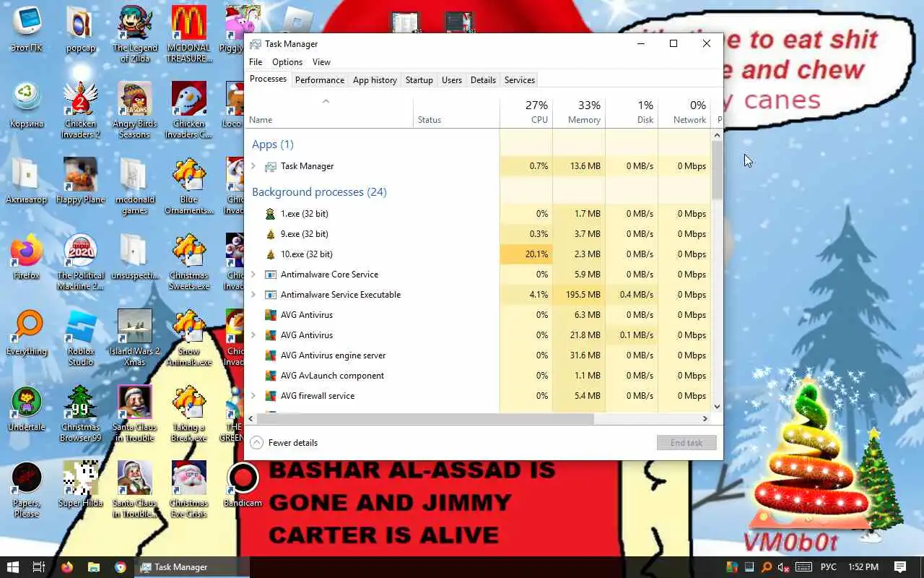
Task: Open the Windows Start menu
Action: (x=12, y=567)
